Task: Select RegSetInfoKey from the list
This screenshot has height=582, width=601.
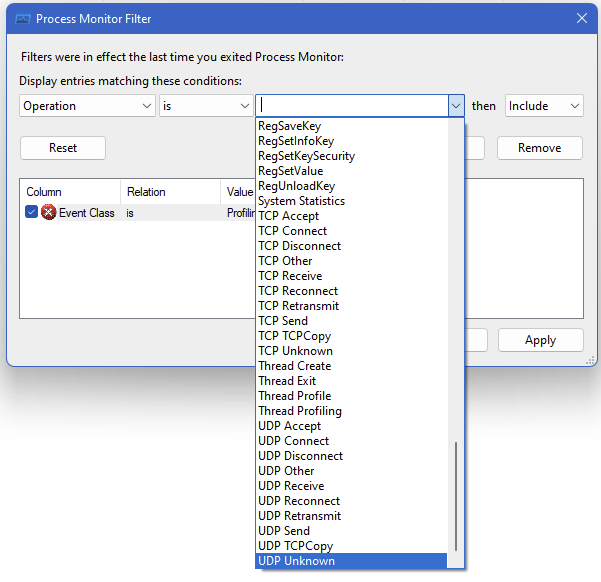Action: pos(351,141)
